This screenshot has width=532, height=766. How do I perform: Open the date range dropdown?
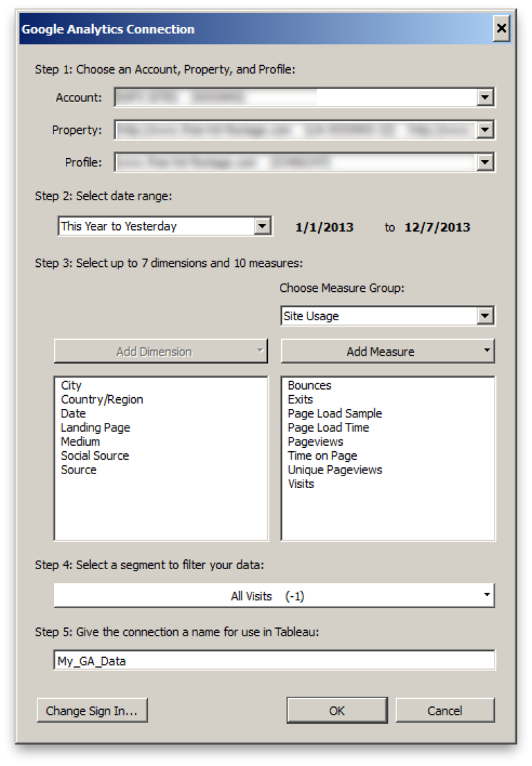pyautogui.click(x=262, y=226)
